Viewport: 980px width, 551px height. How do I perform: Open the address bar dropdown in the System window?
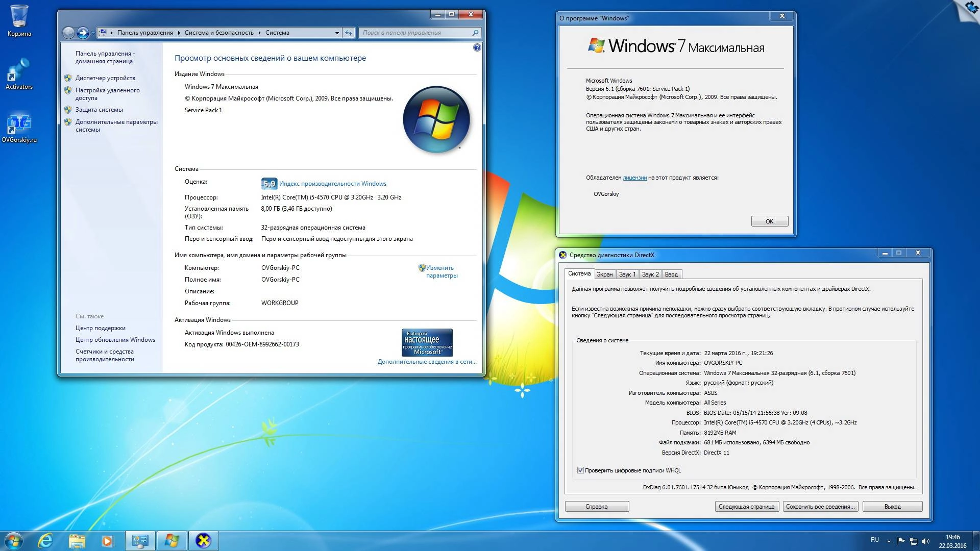point(336,32)
